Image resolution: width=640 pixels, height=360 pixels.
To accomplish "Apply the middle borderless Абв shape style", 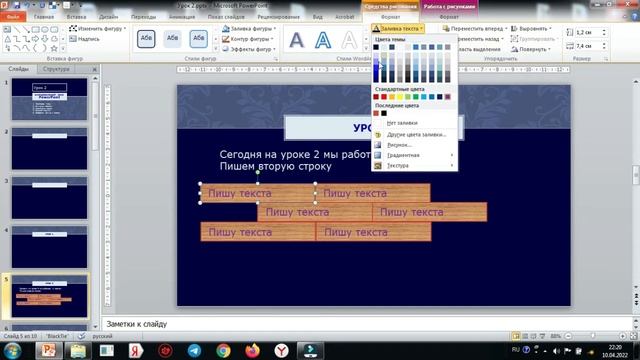I will (172, 39).
